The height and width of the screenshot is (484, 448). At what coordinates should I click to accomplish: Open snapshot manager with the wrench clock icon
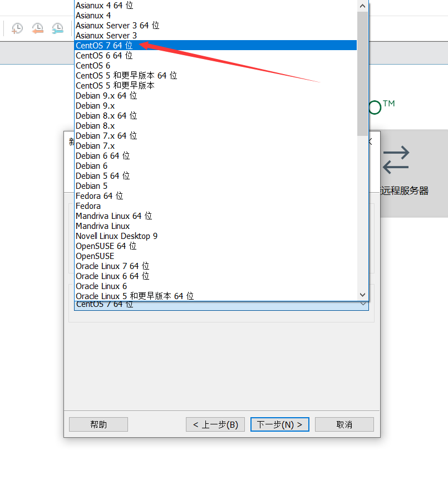tap(58, 28)
